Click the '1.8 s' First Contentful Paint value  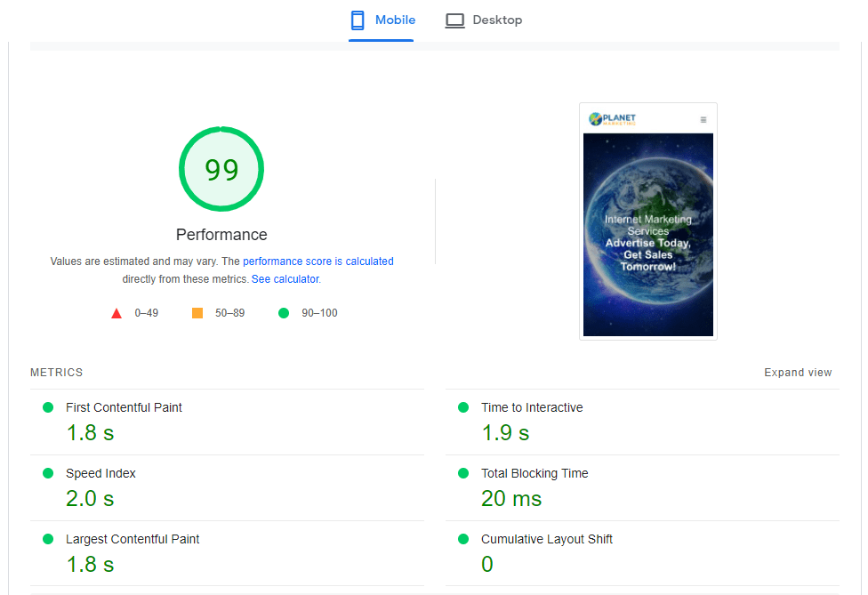tap(90, 433)
